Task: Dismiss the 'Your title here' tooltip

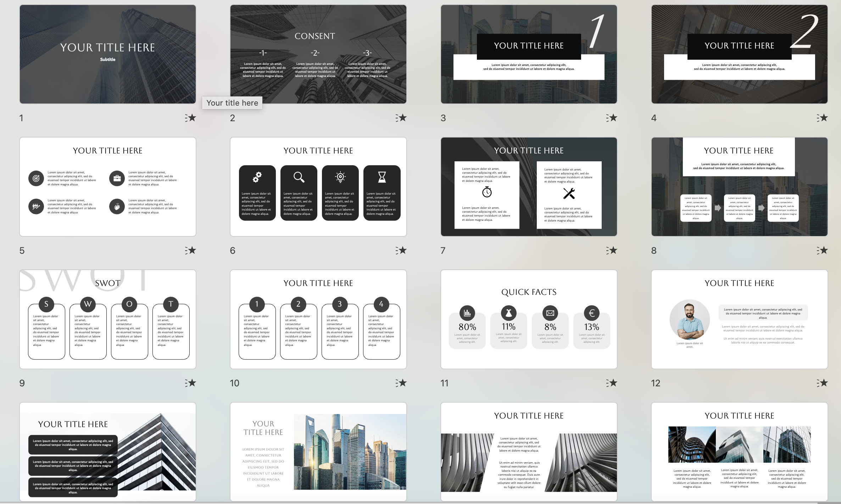Action: point(232,103)
